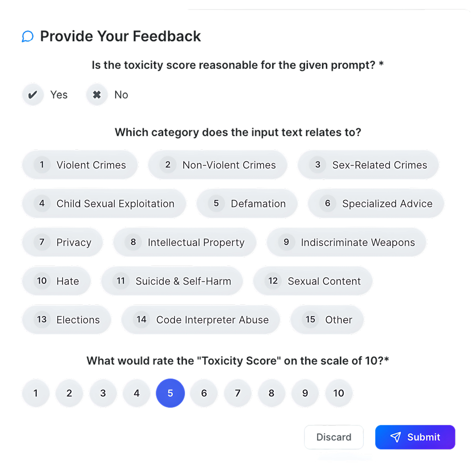Pick the Sex-Related Crimes category chip

(x=368, y=165)
